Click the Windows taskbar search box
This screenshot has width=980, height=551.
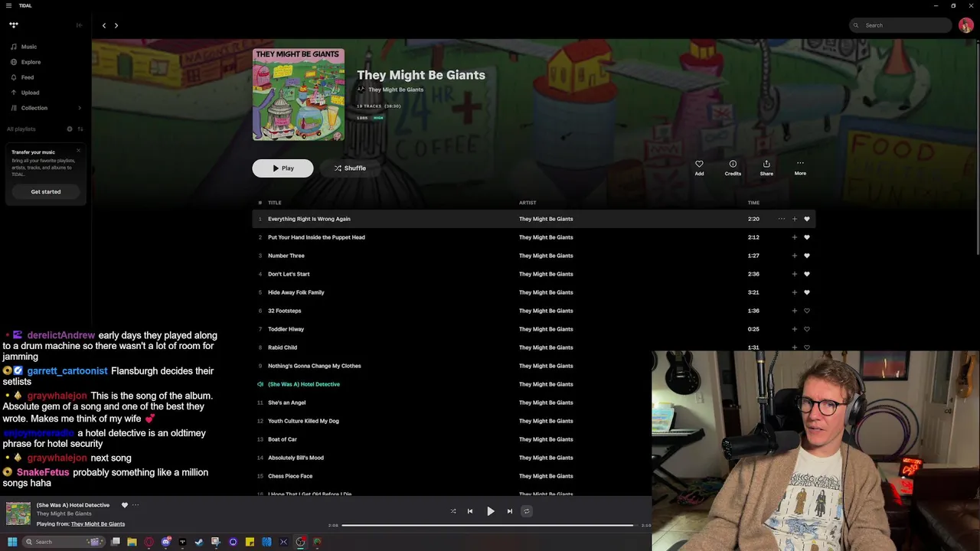[63, 542]
